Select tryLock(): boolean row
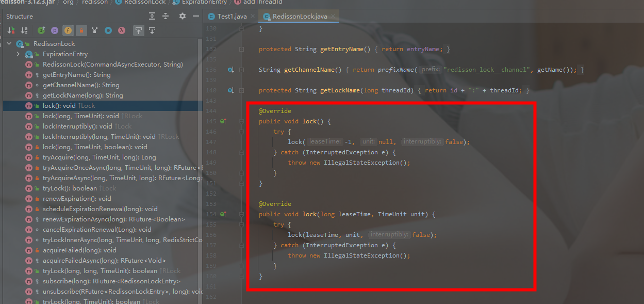Viewport: 644px width, 304px height. (103, 188)
